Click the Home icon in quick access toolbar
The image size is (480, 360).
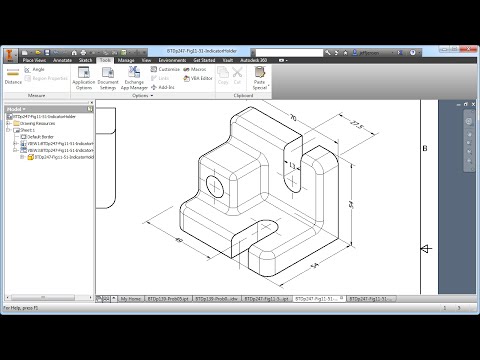coord(74,53)
